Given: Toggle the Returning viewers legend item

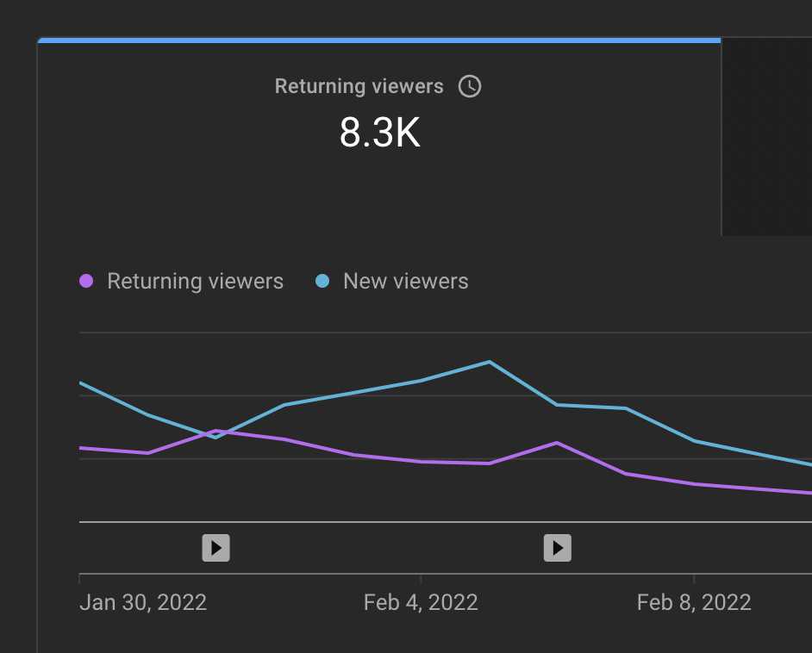Looking at the screenshot, I should (181, 281).
